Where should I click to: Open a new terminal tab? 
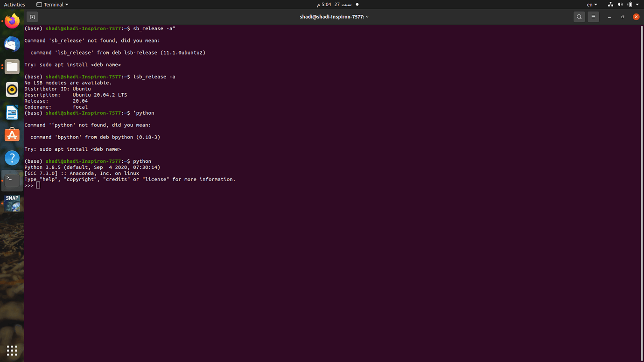[x=32, y=16]
